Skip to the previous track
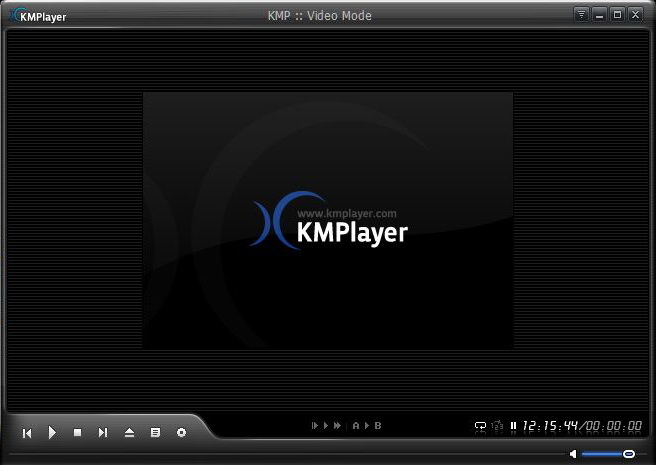Image resolution: width=656 pixels, height=465 pixels. click(x=27, y=433)
